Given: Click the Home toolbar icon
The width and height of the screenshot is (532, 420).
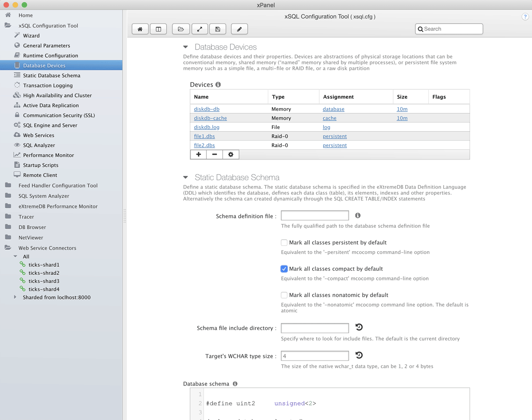Looking at the screenshot, I should point(140,28).
